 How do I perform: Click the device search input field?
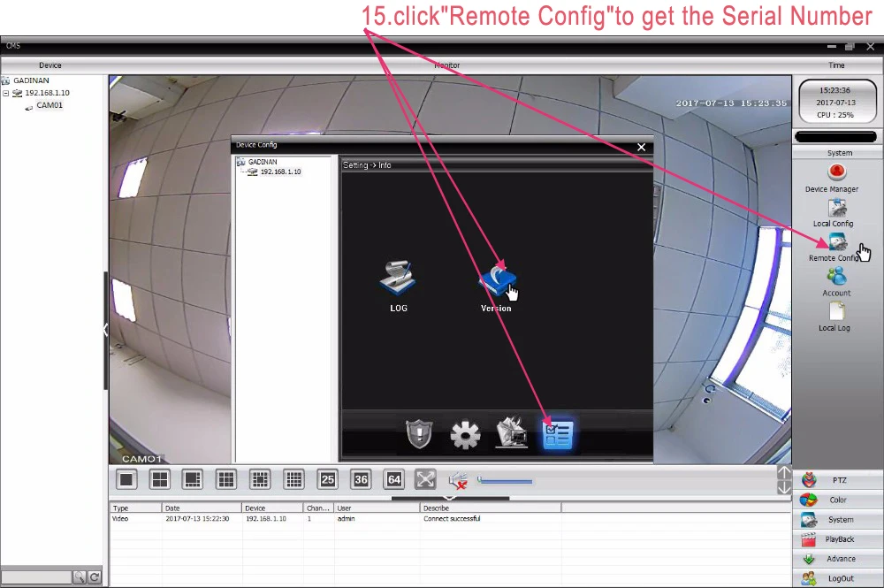point(36,577)
